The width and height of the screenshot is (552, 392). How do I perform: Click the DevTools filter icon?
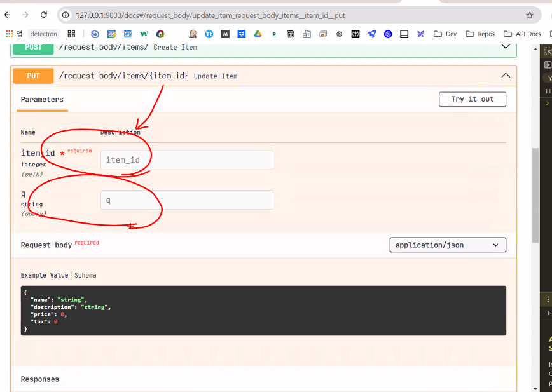(549, 78)
